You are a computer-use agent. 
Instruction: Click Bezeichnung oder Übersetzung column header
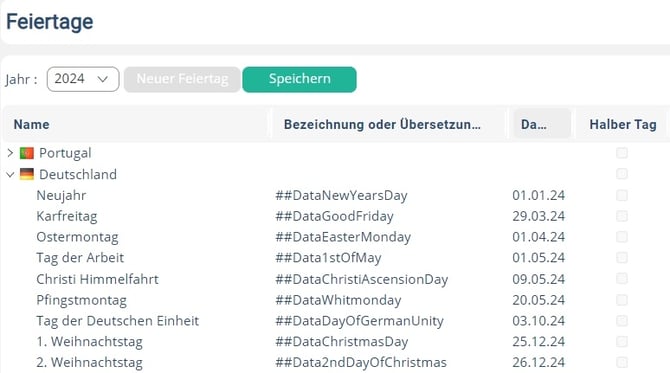click(x=382, y=124)
